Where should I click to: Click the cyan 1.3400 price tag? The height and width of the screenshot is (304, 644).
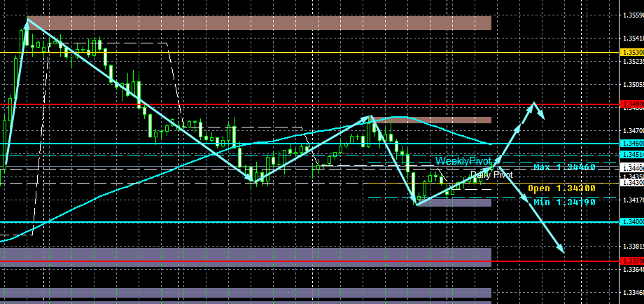(631, 222)
